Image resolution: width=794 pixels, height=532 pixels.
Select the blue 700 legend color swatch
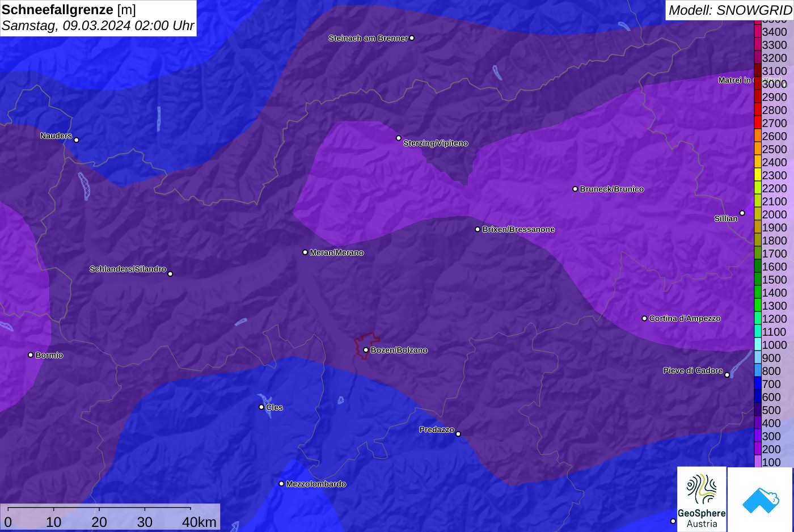click(758, 383)
